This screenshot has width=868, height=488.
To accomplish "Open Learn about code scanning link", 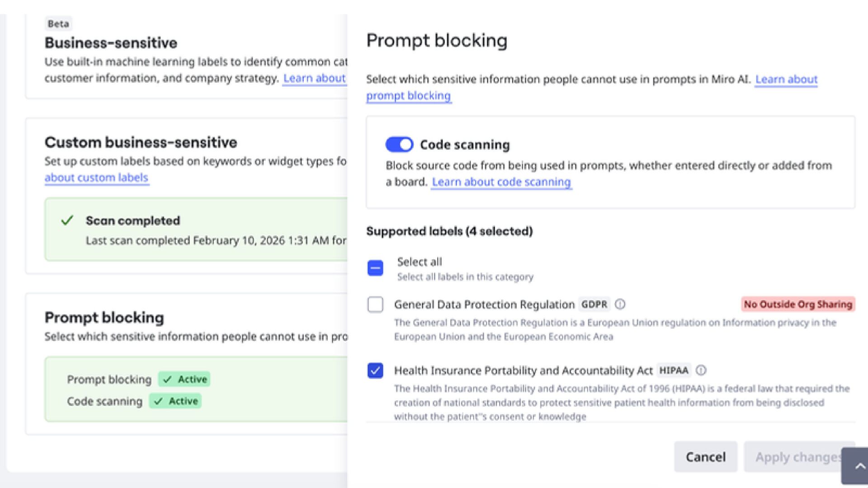I will coord(501,182).
